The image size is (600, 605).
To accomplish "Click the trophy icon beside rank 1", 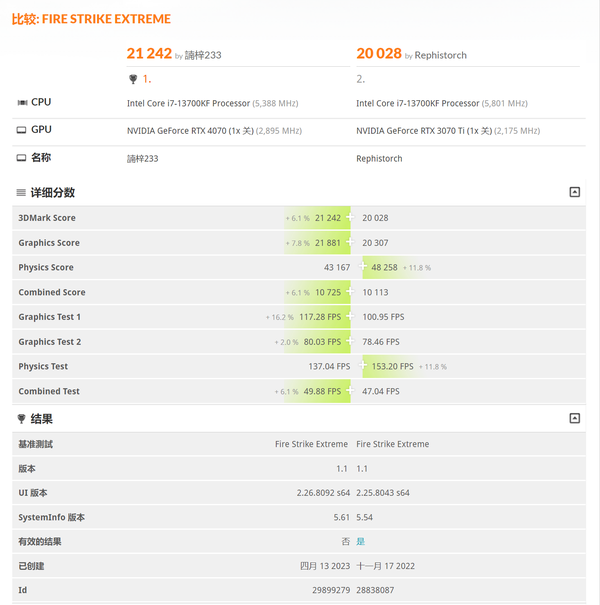I will (x=133, y=79).
